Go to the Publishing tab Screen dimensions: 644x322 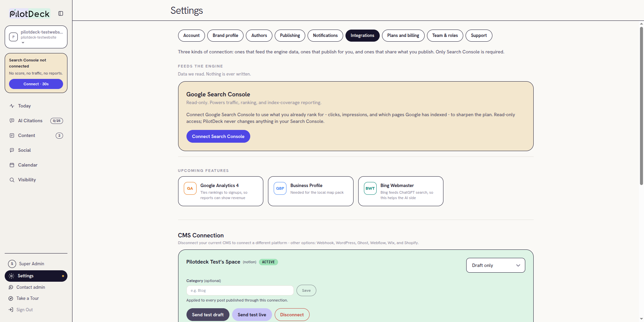[x=290, y=36]
